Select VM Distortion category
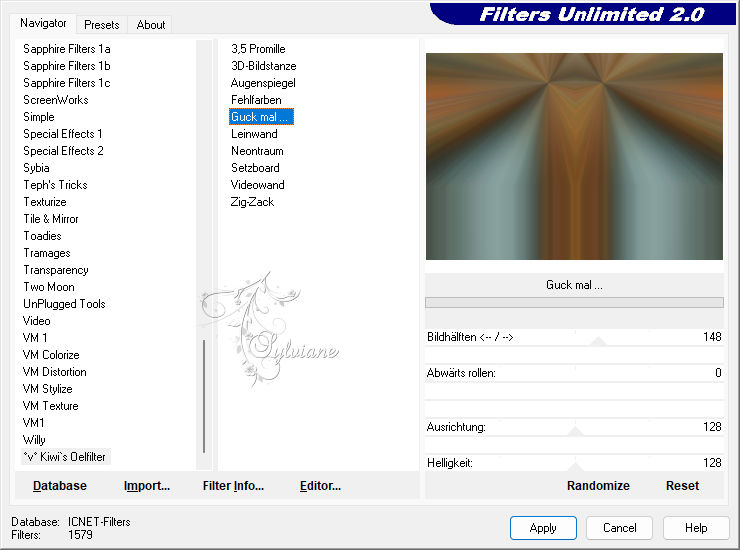740x550 pixels. point(54,372)
